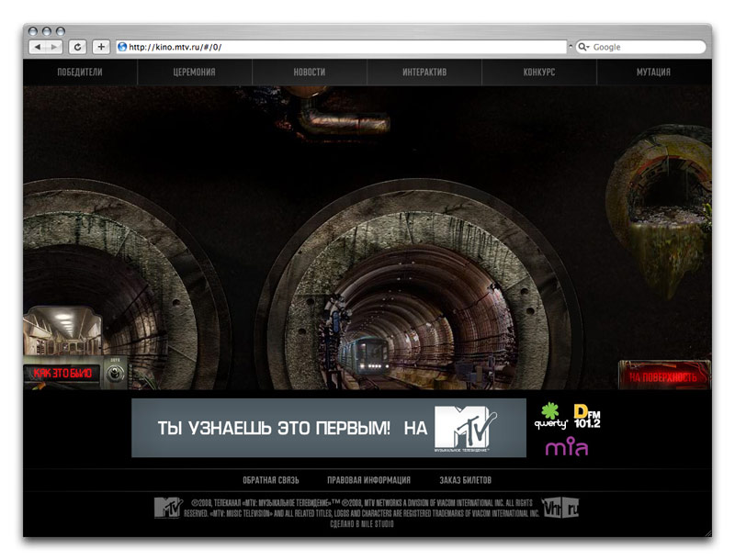
Task: Open the ЦЕРЕМОНИЯ menu item
Action: 194,73
